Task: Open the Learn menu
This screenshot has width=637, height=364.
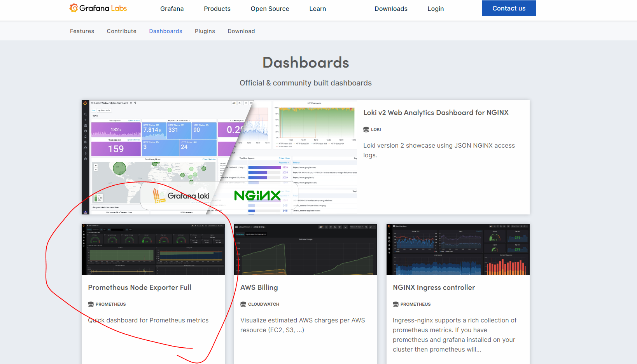Action: pyautogui.click(x=318, y=9)
